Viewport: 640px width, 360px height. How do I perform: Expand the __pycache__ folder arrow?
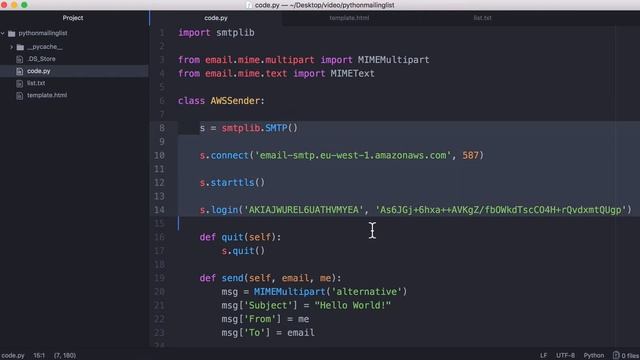[11, 47]
